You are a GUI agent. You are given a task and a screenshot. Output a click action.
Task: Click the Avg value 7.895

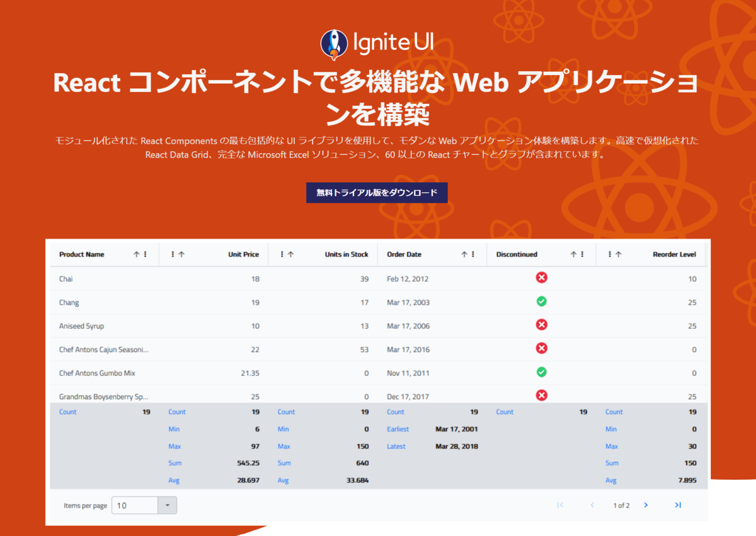[x=686, y=481]
